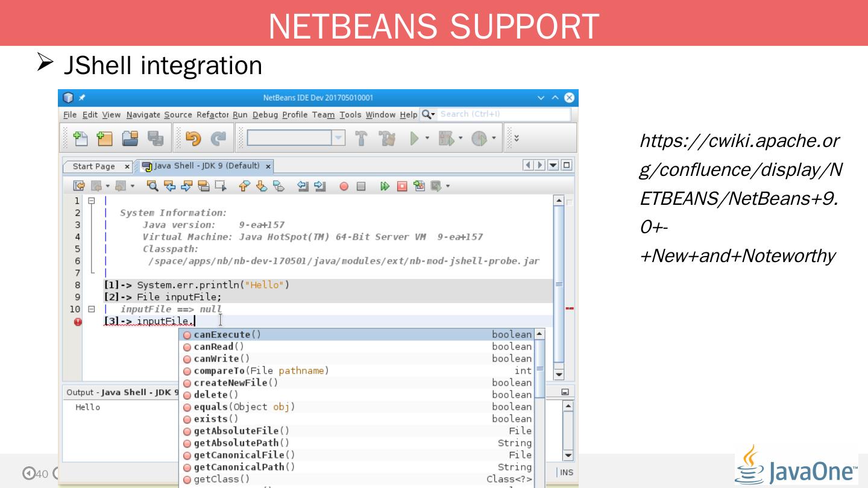Open the project configuration combo box

point(296,138)
